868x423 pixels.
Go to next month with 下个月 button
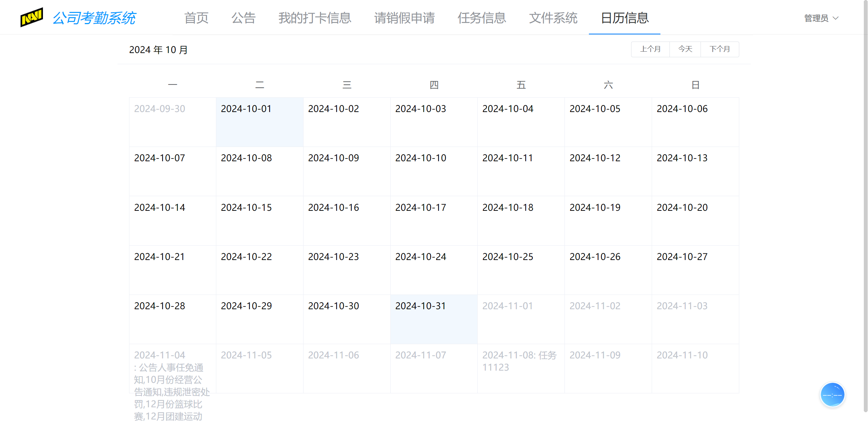[720, 49]
